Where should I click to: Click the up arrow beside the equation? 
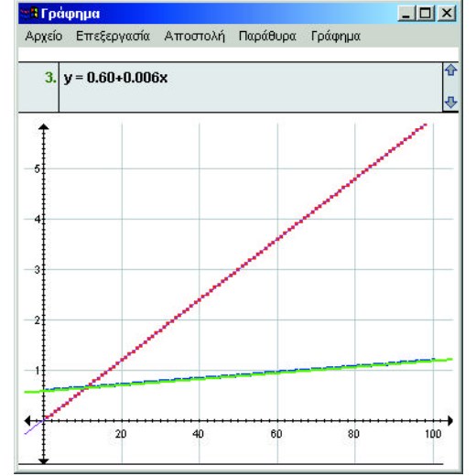(x=450, y=70)
